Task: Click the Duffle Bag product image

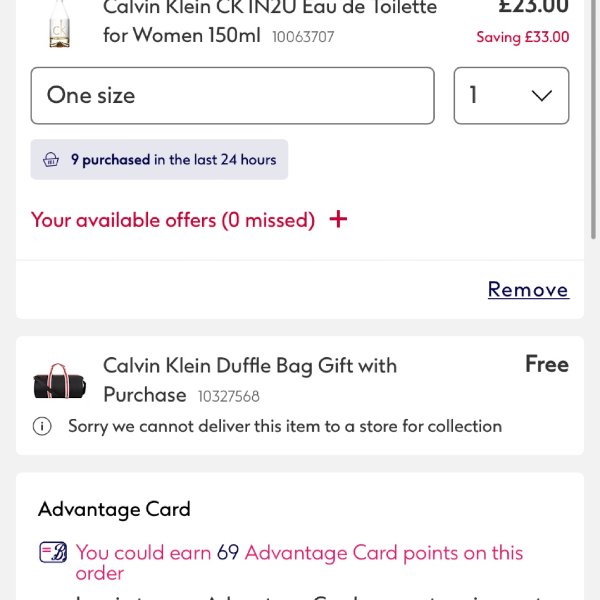Action: (60, 380)
